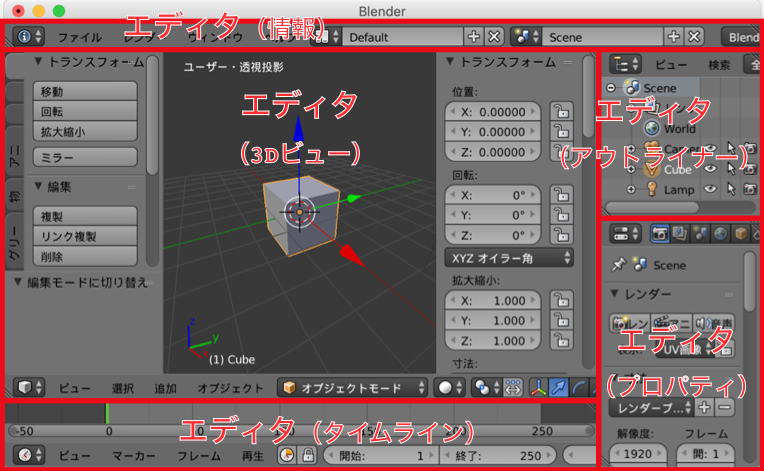Screen dimensions: 764x471
Task: Open the ファイル menu
Action: [x=80, y=38]
